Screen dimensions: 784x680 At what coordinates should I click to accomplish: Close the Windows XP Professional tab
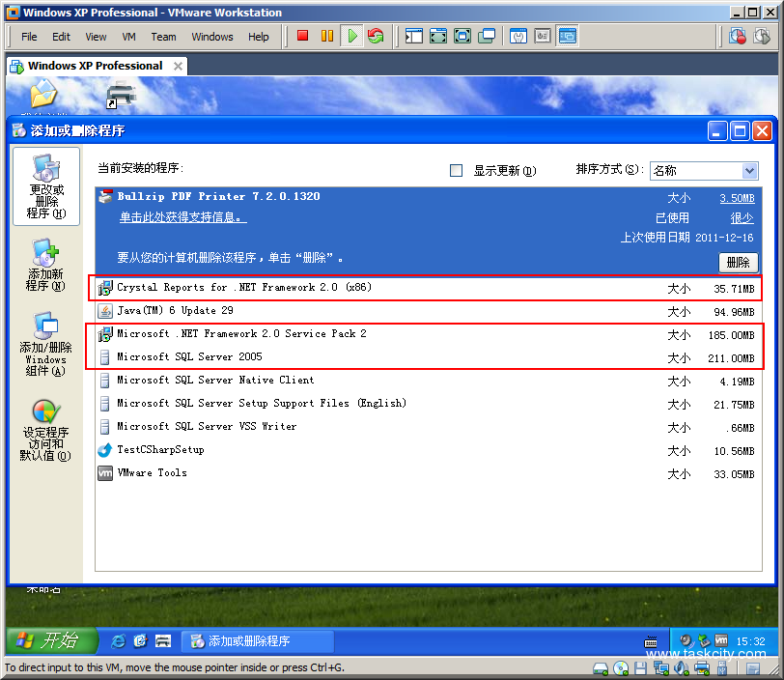[x=178, y=66]
